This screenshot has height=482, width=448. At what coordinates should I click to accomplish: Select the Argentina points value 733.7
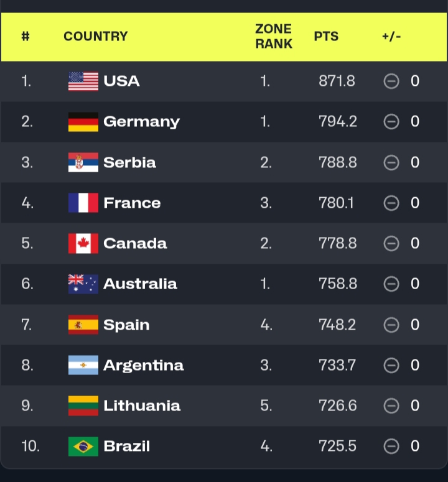pyautogui.click(x=337, y=365)
